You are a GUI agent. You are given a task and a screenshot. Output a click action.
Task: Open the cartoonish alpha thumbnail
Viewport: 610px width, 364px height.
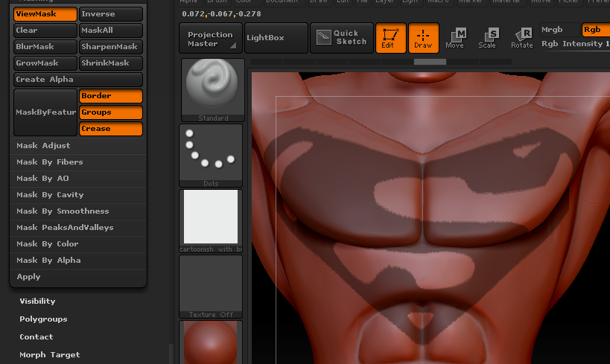click(x=211, y=221)
